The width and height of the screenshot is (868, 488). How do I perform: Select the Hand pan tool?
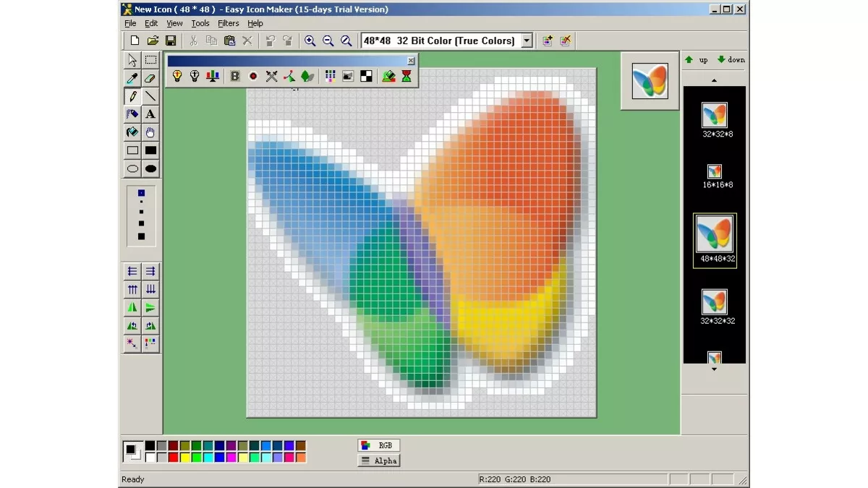(150, 132)
